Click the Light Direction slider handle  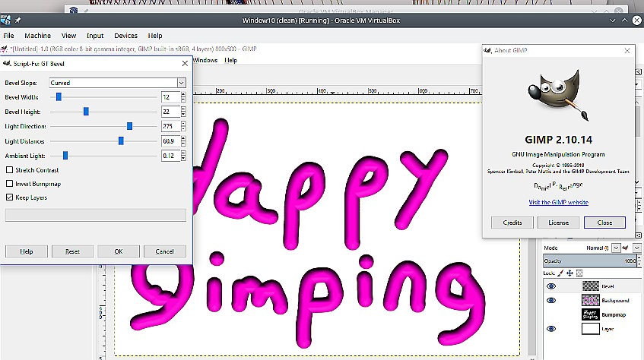coord(129,126)
